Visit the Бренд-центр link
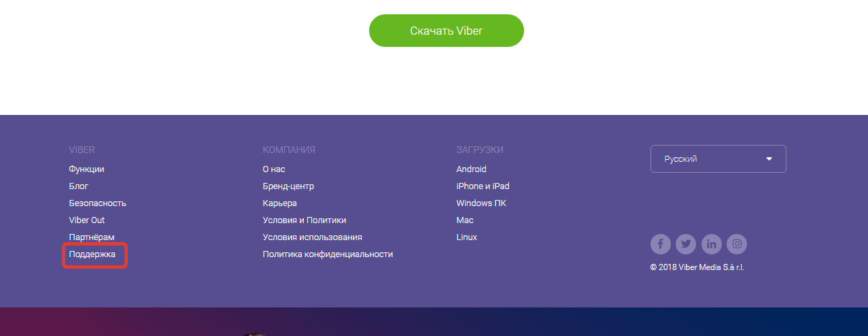The height and width of the screenshot is (336, 868). (x=288, y=186)
